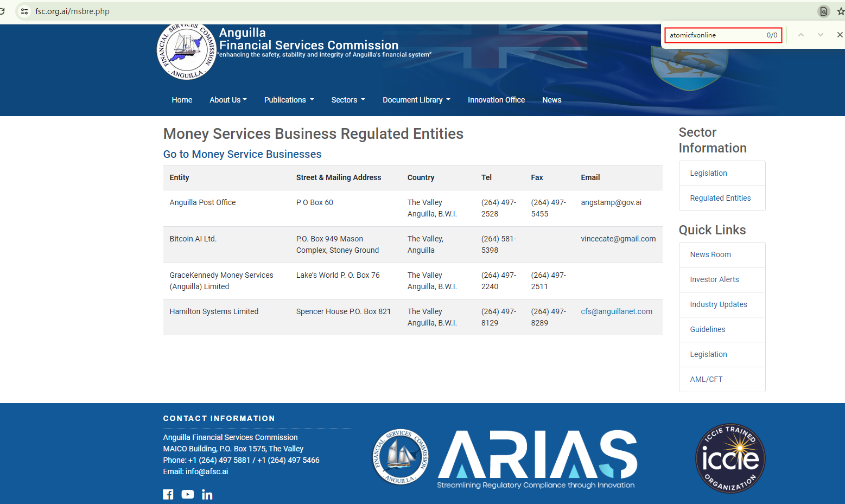Open the LinkedIn icon in the footer
Viewport: 845px width, 504px height.
[x=207, y=494]
